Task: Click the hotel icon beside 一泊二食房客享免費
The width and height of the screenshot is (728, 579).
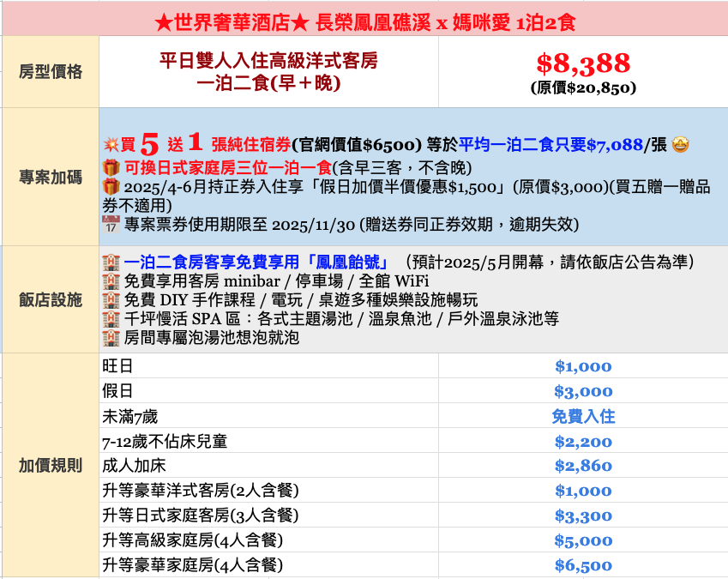Action: point(111,262)
